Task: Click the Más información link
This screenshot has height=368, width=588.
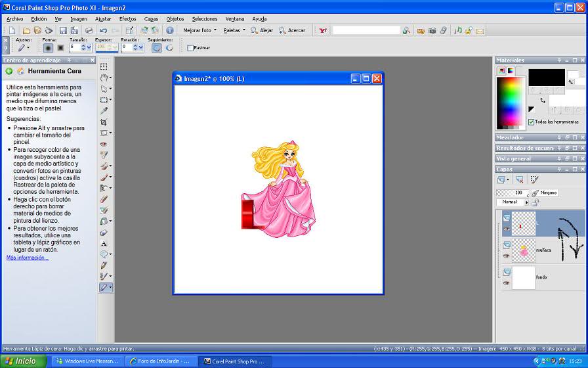Action: point(28,258)
